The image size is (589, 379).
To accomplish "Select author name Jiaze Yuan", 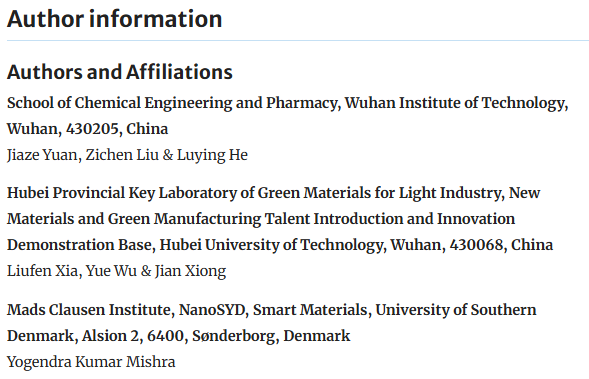I will pos(42,155).
